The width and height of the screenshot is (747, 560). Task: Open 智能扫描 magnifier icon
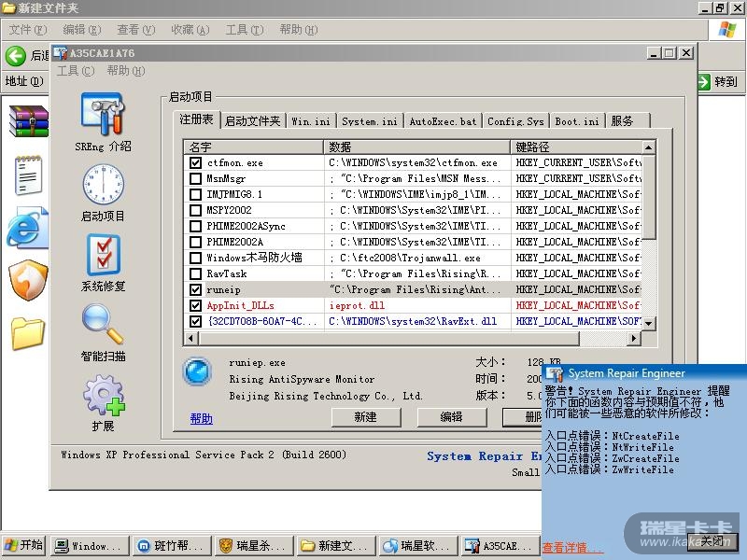click(x=103, y=324)
